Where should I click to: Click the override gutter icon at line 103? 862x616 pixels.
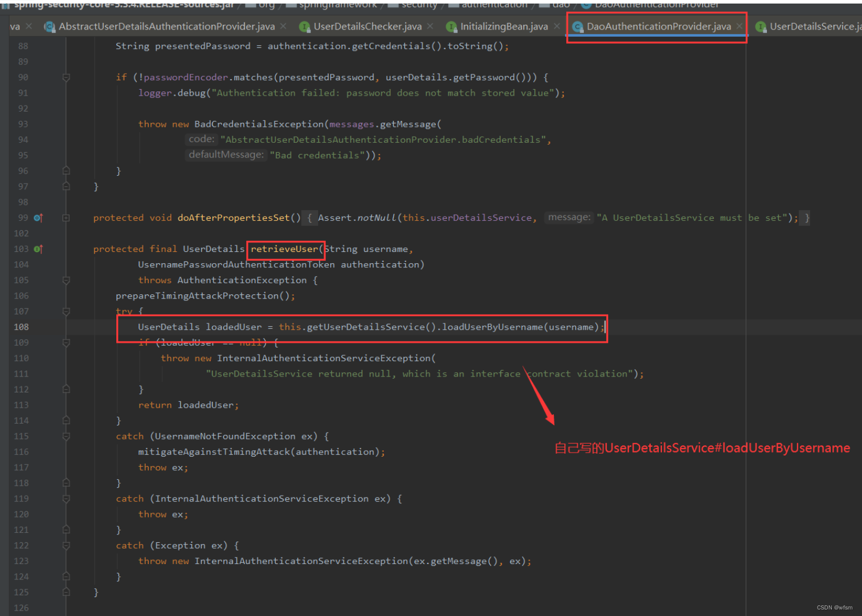pyautogui.click(x=38, y=249)
